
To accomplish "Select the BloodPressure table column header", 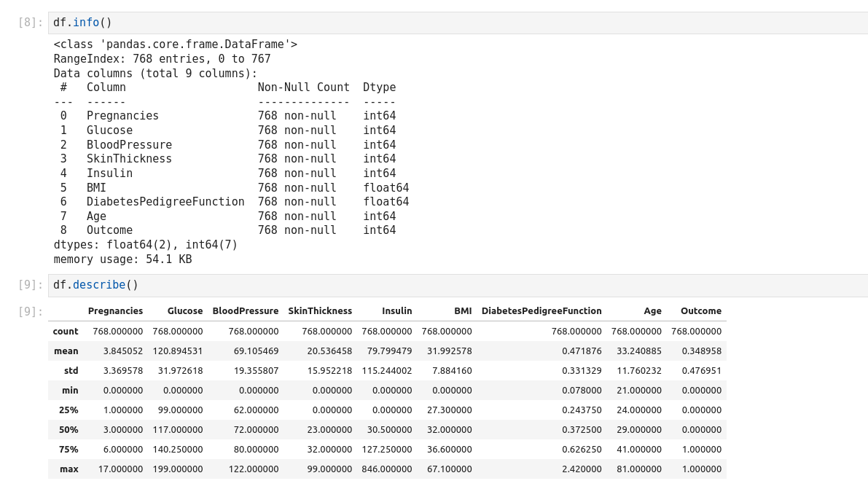I will [246, 311].
